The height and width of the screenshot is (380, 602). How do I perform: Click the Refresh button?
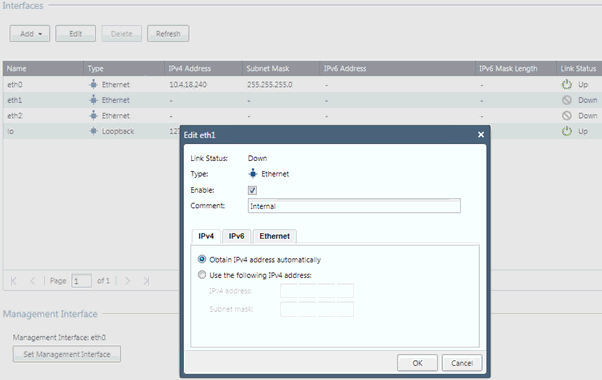[168, 34]
